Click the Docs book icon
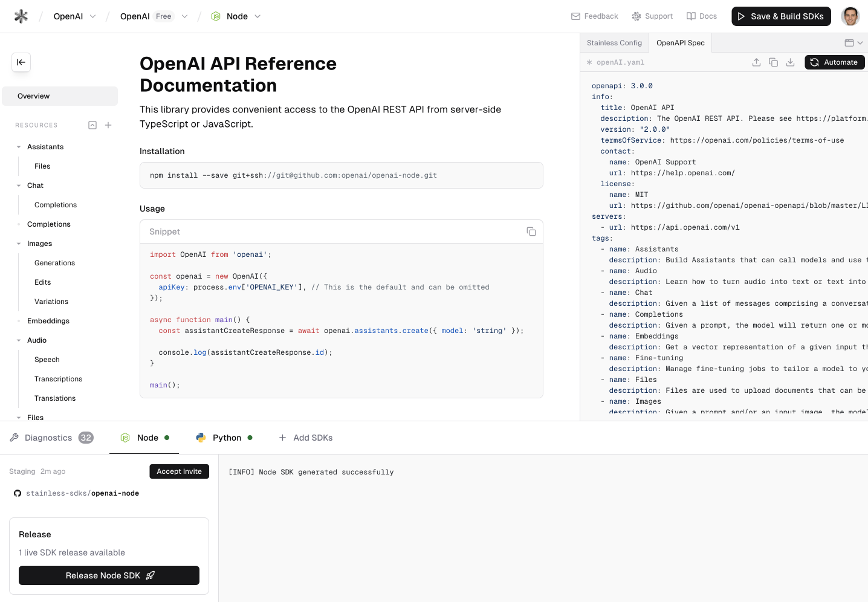The image size is (868, 602). [691, 16]
